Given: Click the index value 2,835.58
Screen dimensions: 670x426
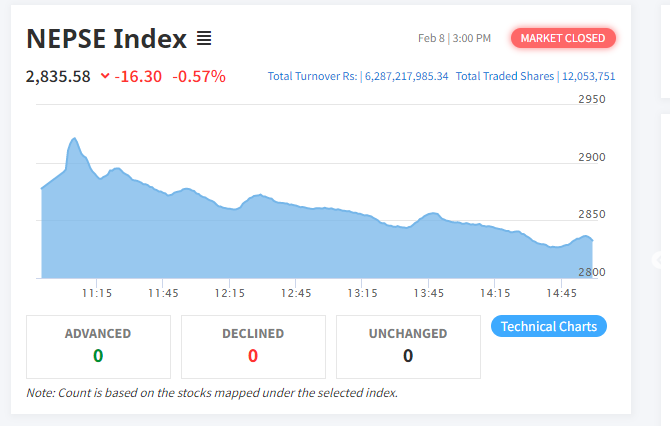Looking at the screenshot, I should (58, 76).
